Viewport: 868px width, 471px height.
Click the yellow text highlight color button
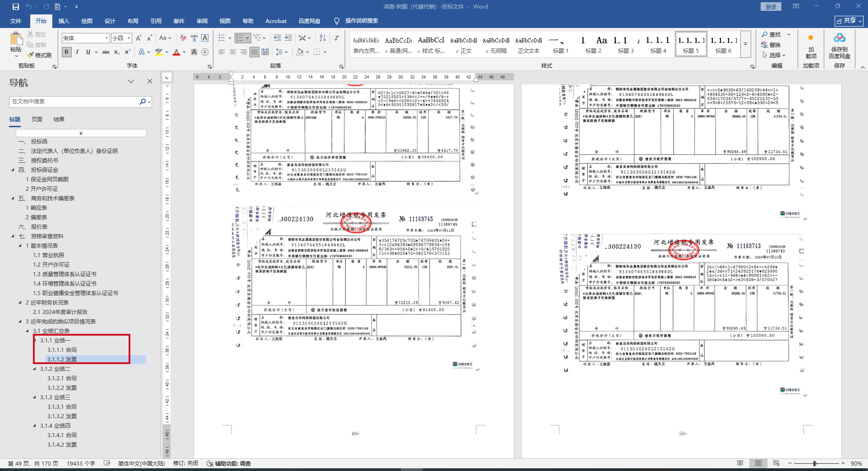158,52
